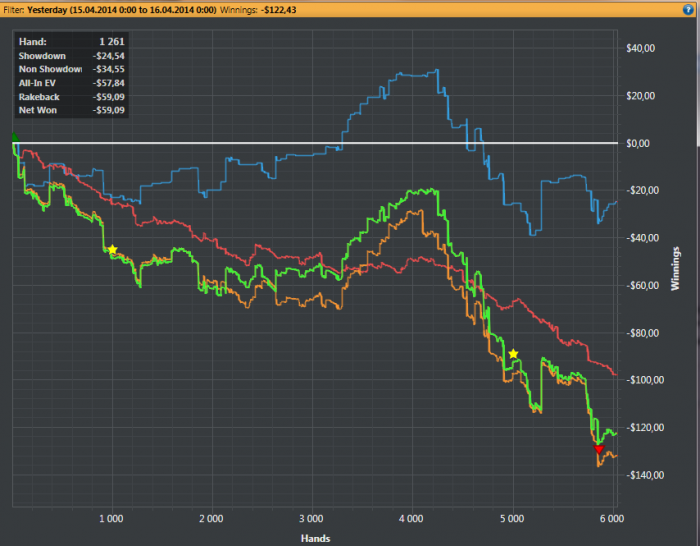The image size is (700, 546).
Task: Click the $0,00 y-axis label
Action: [x=638, y=143]
